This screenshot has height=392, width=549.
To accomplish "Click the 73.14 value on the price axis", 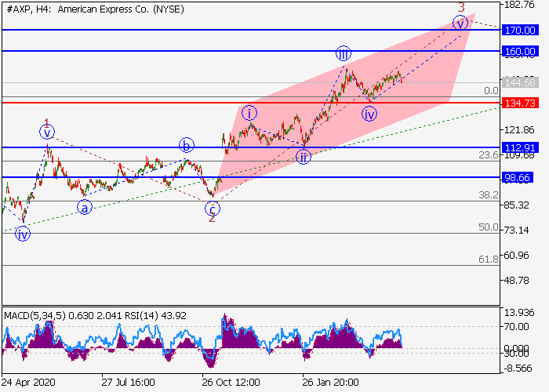I will (x=517, y=230).
